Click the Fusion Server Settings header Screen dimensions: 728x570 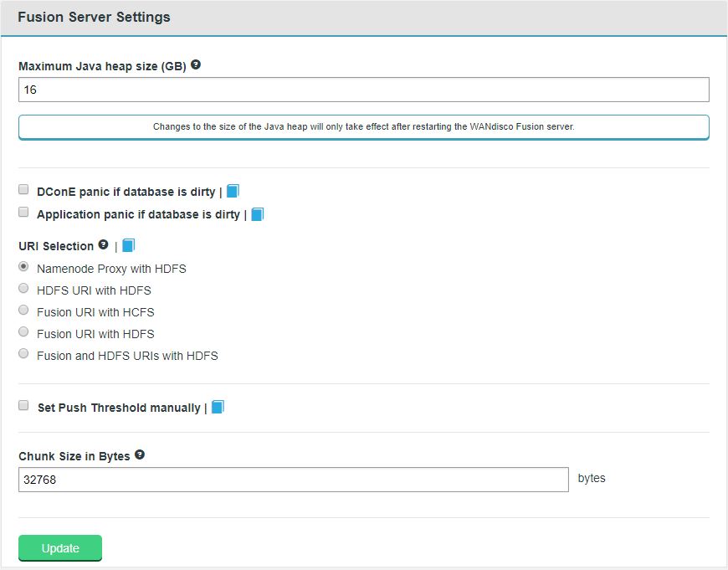pyautogui.click(x=94, y=17)
